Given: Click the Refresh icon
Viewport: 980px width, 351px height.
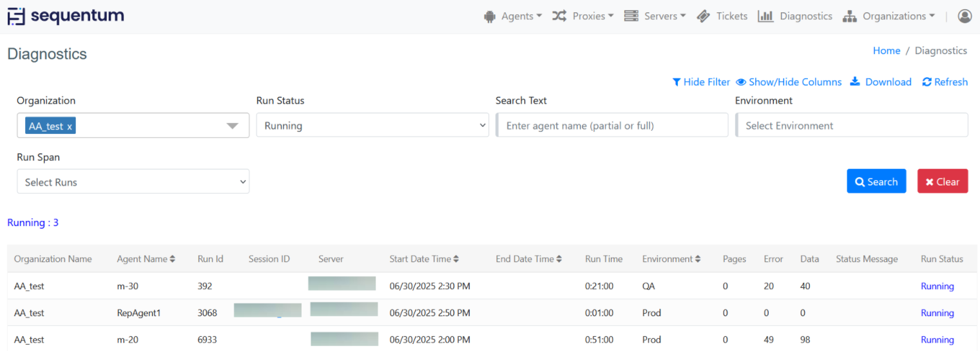Looking at the screenshot, I should coord(927,82).
